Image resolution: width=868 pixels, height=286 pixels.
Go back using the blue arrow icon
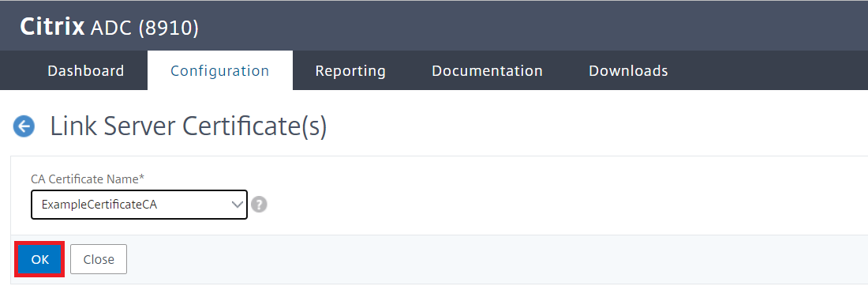coord(24,127)
